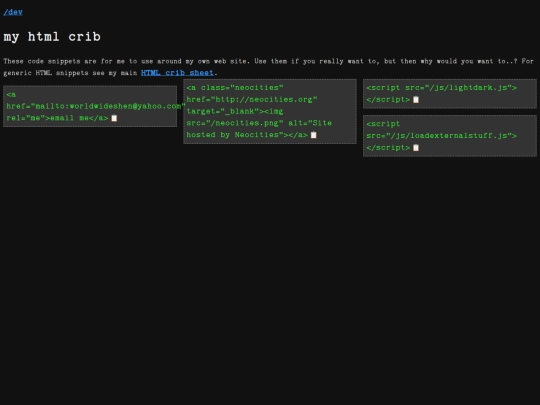540x405 pixels.
Task: Click the rel="me">email me</a> code line
Action: click(x=57, y=118)
